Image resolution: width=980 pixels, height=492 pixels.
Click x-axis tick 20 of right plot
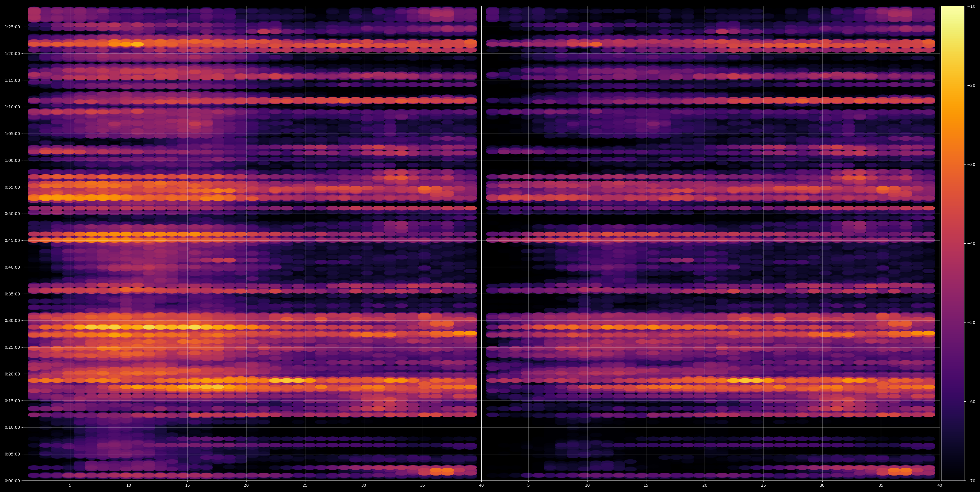tap(705, 486)
